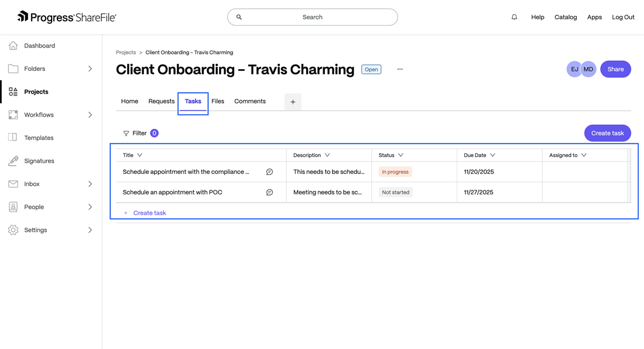Image resolution: width=644 pixels, height=349 pixels.
Task: Click the three-dot project options icon
Action: 400,69
